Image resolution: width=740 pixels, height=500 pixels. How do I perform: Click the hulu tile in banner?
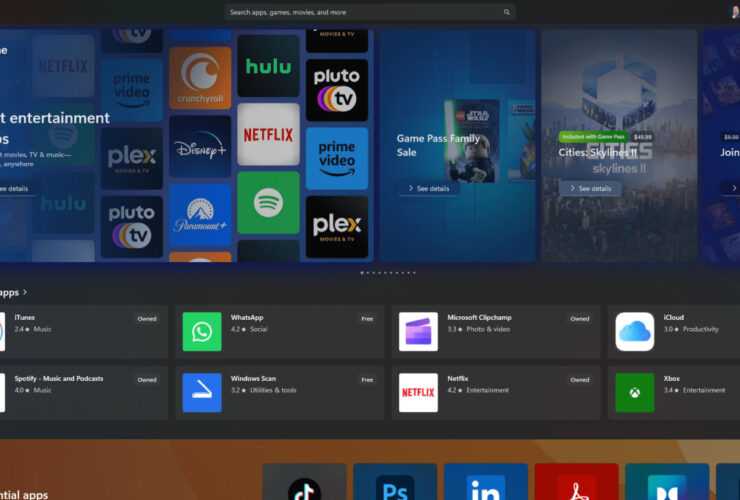pos(268,66)
